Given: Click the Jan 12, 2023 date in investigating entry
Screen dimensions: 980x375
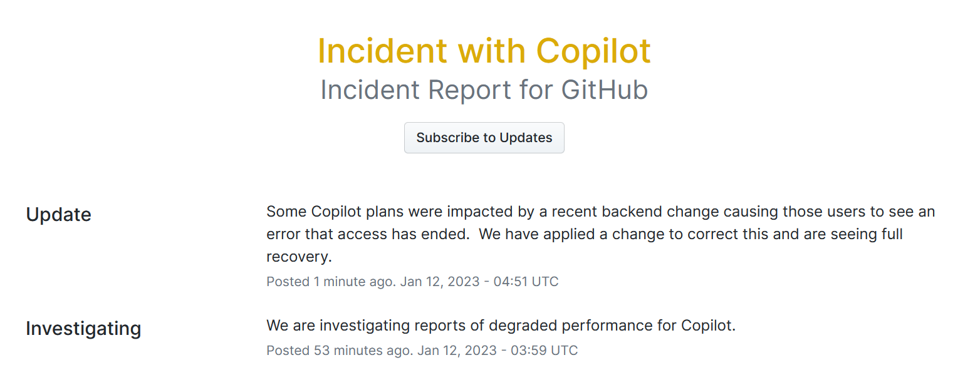Looking at the screenshot, I should point(459,350).
